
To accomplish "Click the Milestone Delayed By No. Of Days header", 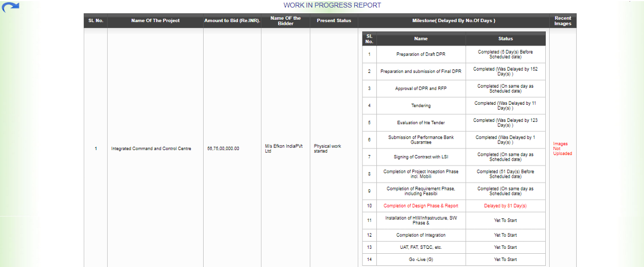I will tap(454, 21).
